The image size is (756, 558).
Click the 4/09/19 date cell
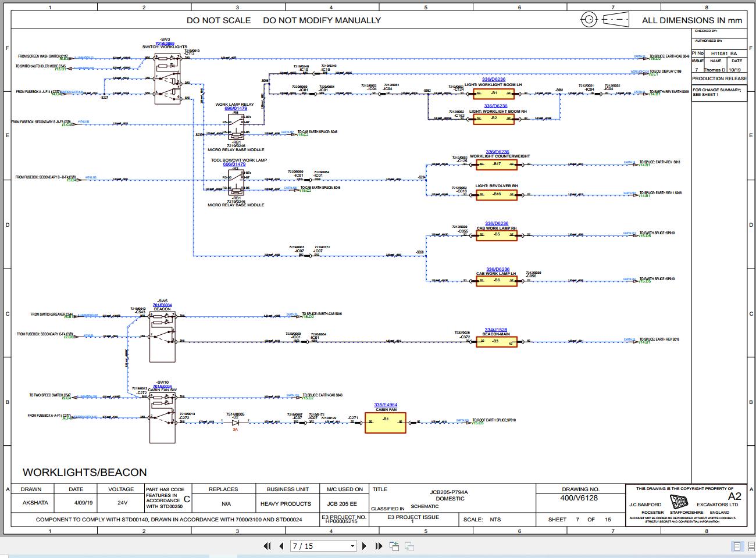click(x=76, y=503)
